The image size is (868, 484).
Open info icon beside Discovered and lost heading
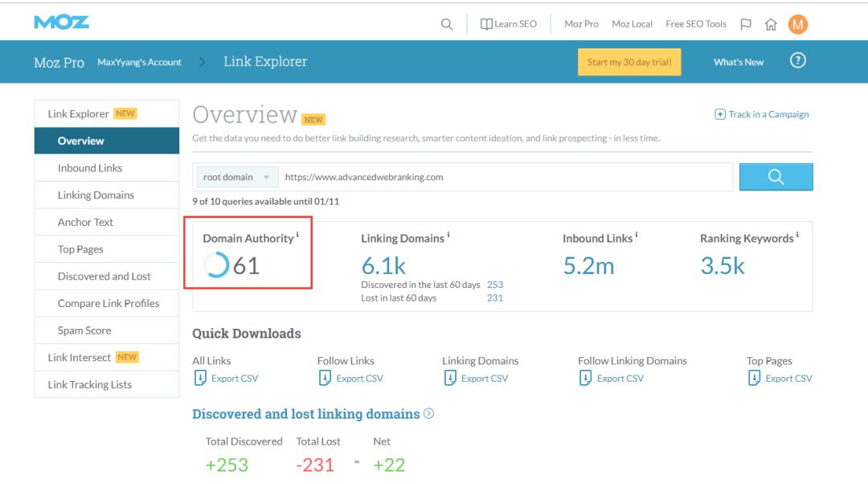coord(428,414)
